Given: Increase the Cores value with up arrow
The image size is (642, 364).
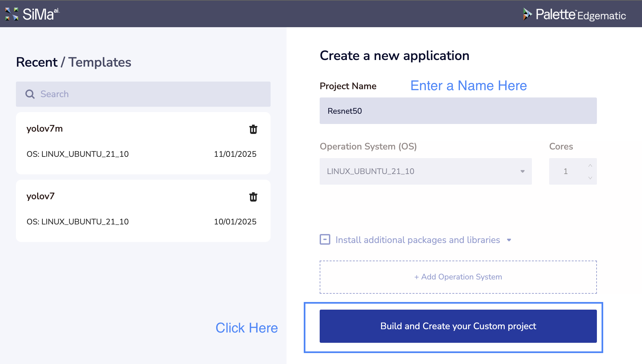Looking at the screenshot, I should click(x=590, y=165).
